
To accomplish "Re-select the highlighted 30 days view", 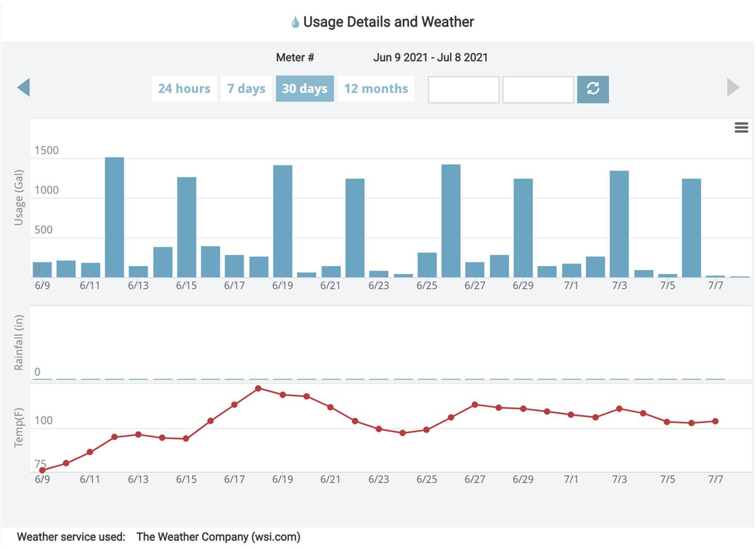I will click(x=305, y=88).
